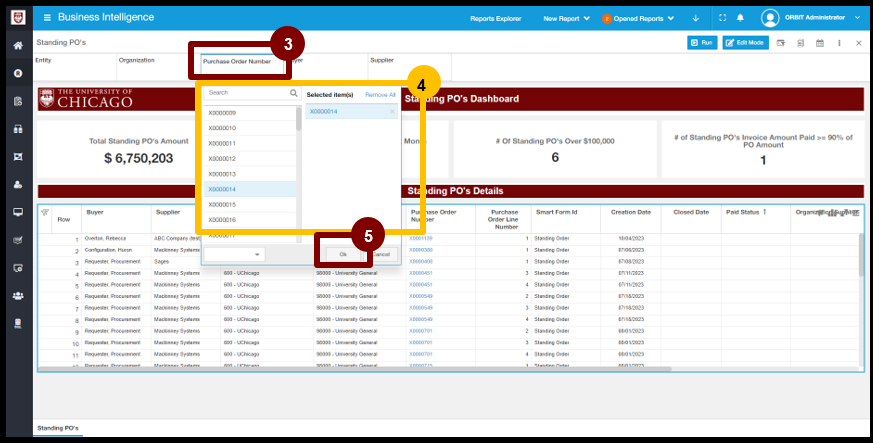This screenshot has width=873, height=443.
Task: Close the Standing PO's report with X
Action: (x=859, y=43)
